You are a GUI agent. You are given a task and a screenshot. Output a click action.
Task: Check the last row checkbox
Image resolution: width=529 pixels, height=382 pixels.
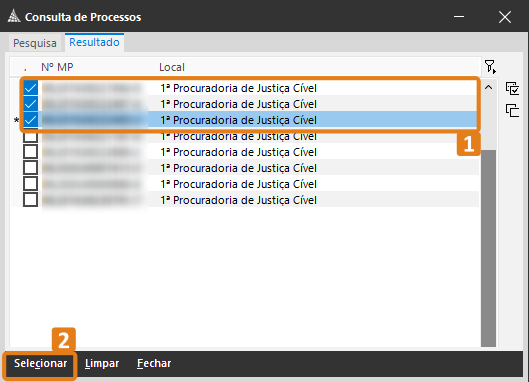(x=30, y=199)
